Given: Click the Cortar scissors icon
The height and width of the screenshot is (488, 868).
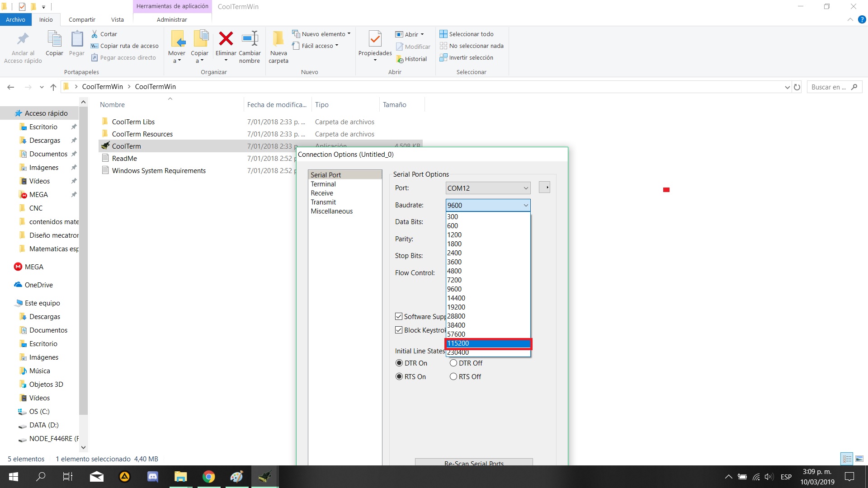Looking at the screenshot, I should point(94,34).
